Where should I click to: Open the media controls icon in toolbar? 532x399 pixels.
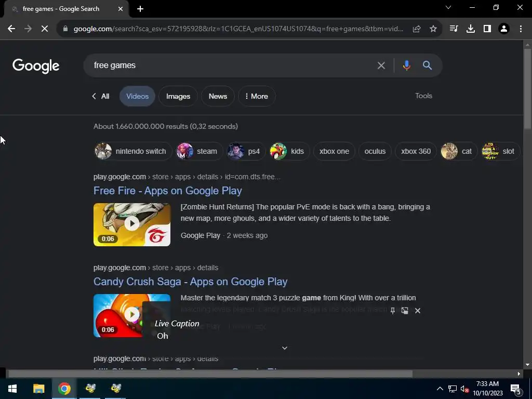[x=454, y=29]
